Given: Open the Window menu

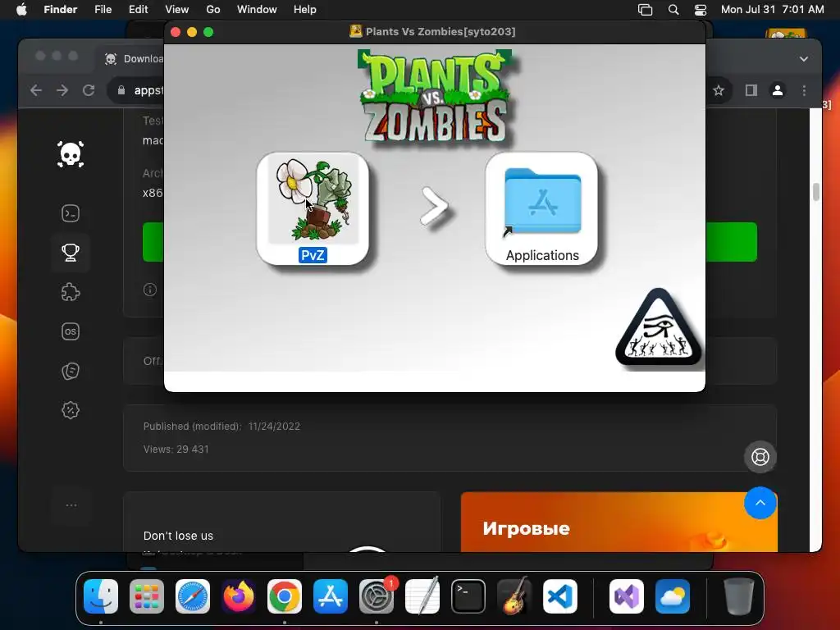Looking at the screenshot, I should [x=257, y=10].
